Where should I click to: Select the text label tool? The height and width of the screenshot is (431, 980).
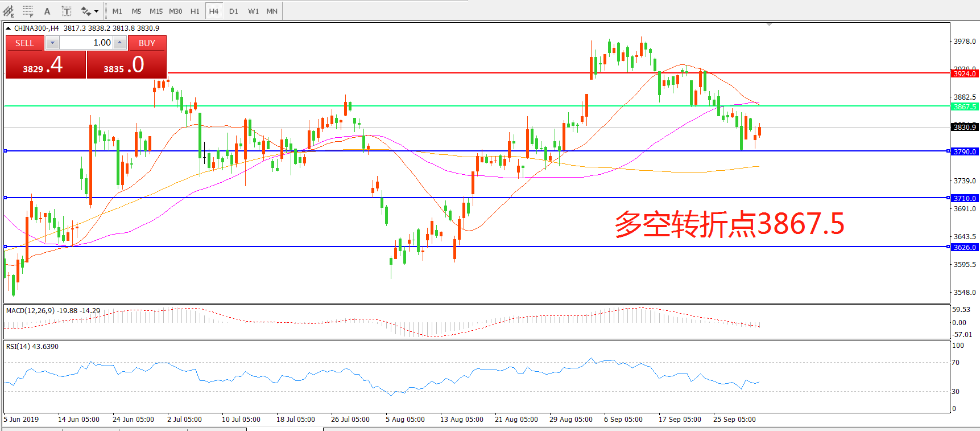pyautogui.click(x=66, y=11)
